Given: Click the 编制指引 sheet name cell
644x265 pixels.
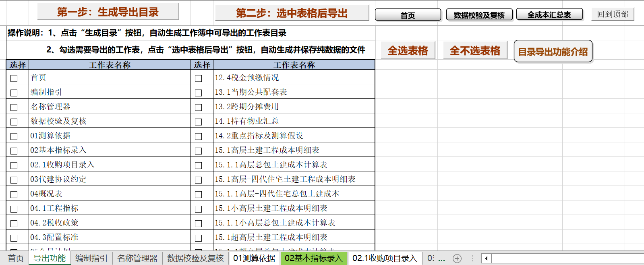Looking at the screenshot, I should (x=110, y=92).
